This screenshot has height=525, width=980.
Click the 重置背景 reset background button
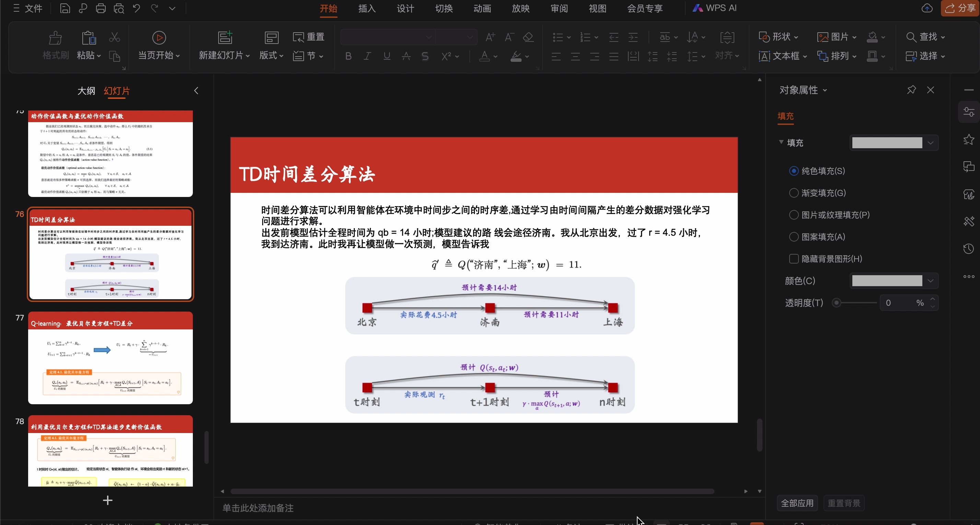coord(844,503)
